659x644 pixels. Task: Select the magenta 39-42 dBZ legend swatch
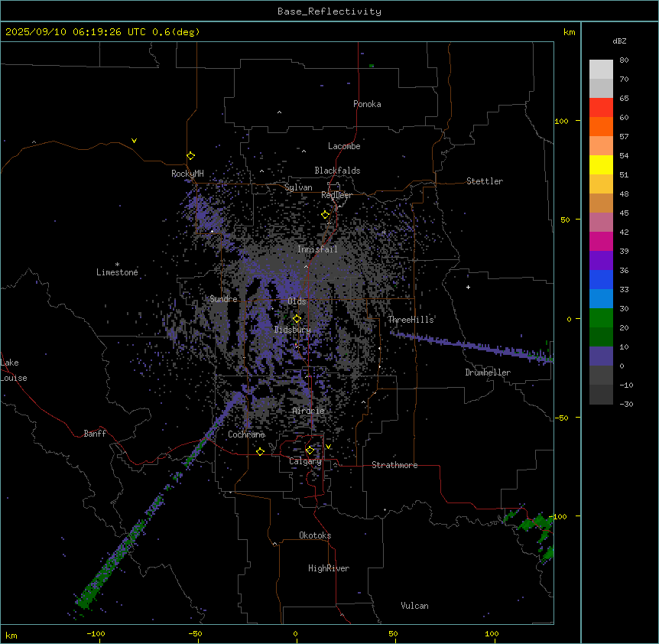click(x=601, y=241)
